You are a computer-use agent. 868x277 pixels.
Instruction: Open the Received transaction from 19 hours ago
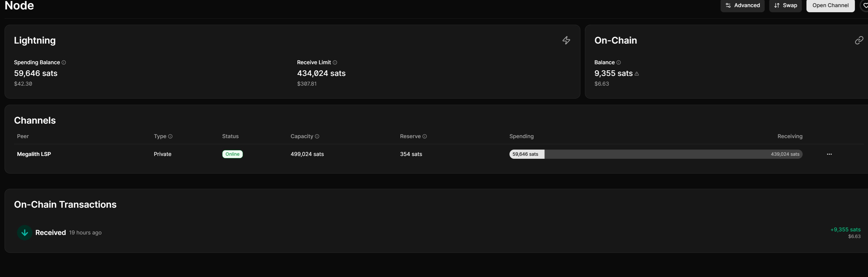click(50, 232)
